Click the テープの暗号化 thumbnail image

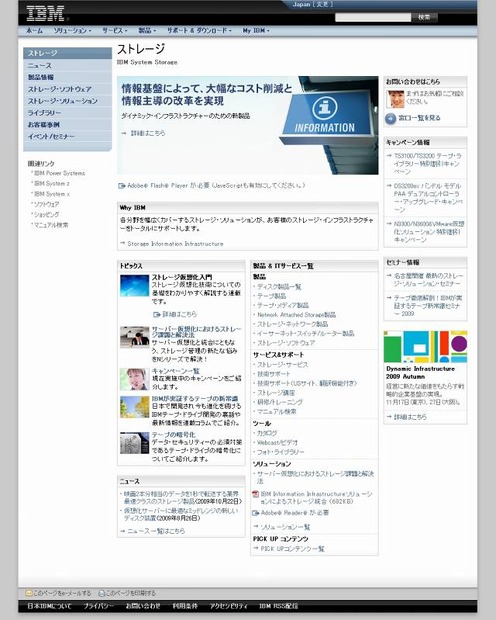[134, 443]
